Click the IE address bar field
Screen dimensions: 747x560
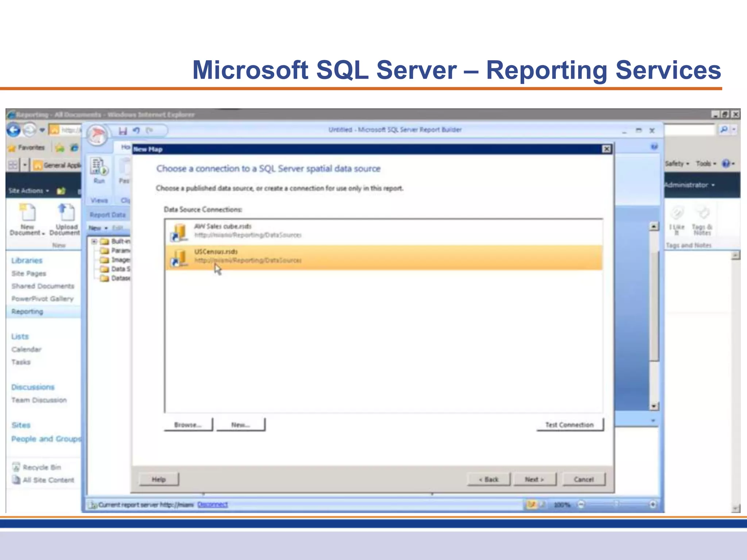65,130
